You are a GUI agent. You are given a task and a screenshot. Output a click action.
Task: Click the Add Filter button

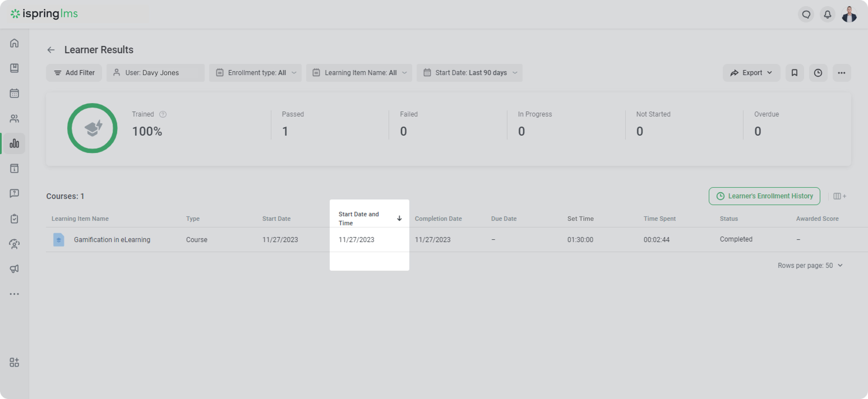click(74, 73)
